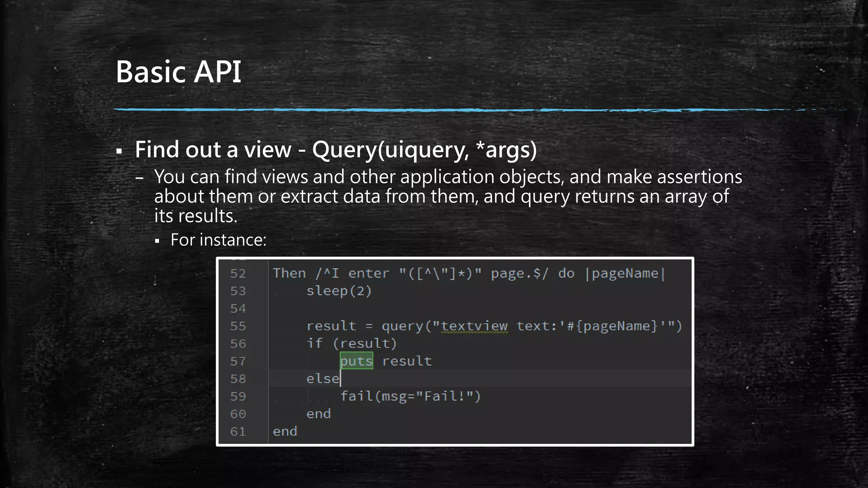This screenshot has width=868, height=488.
Task: Click the 'end' on line 60
Action: coord(319,414)
